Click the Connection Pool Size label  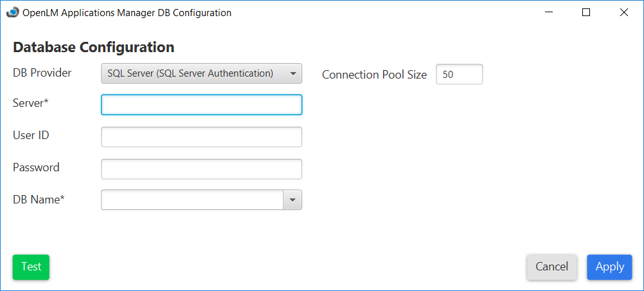tap(374, 75)
